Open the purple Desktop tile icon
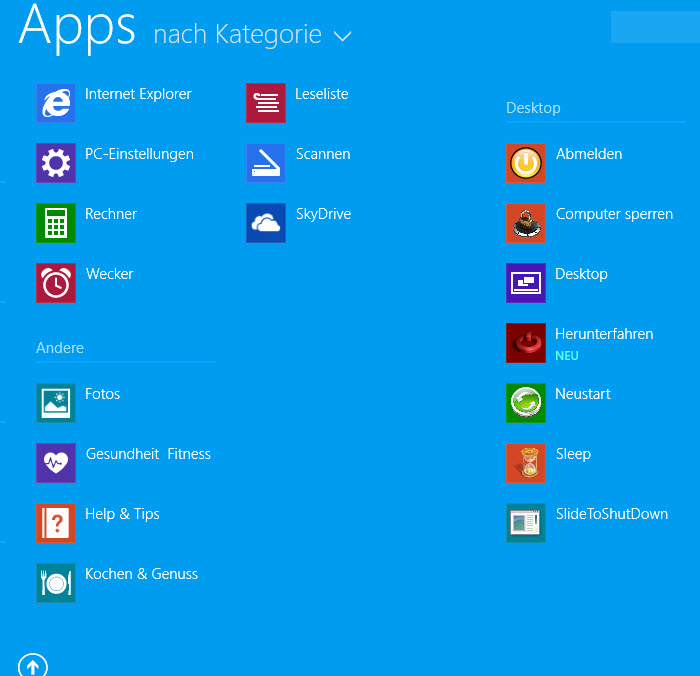 click(x=526, y=283)
